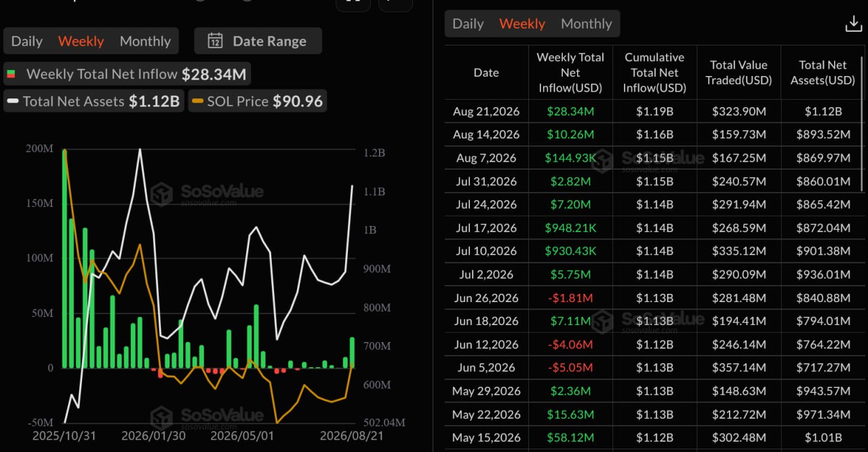The width and height of the screenshot is (868, 452).
Task: Select the Jul 2,2026 row date
Action: coord(486,274)
